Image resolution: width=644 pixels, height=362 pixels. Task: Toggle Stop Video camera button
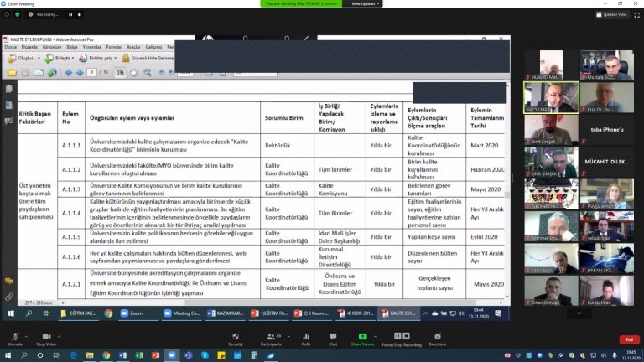coord(46,339)
